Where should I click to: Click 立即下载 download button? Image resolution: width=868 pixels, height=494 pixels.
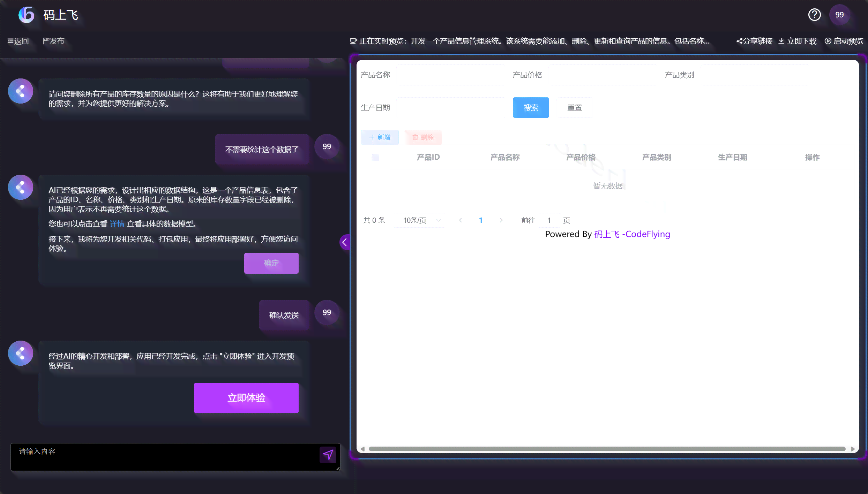coord(798,41)
